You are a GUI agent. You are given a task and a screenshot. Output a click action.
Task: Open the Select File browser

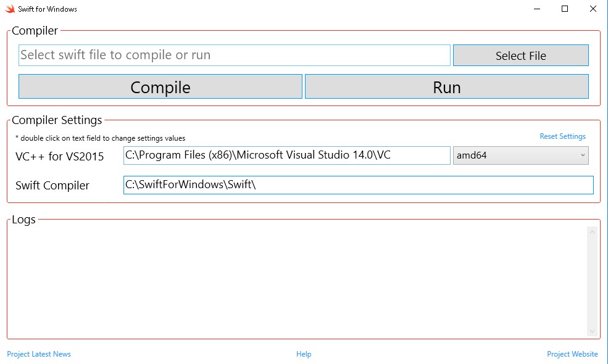click(x=521, y=56)
